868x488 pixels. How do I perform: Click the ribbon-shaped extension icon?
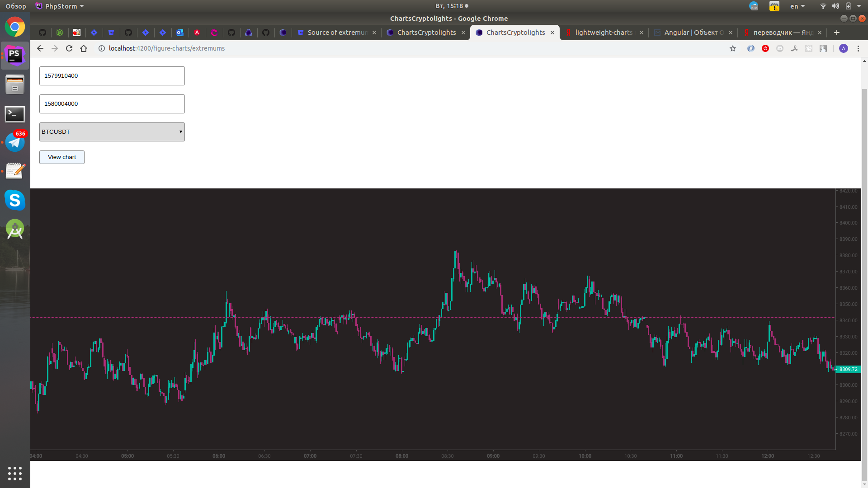(x=794, y=48)
